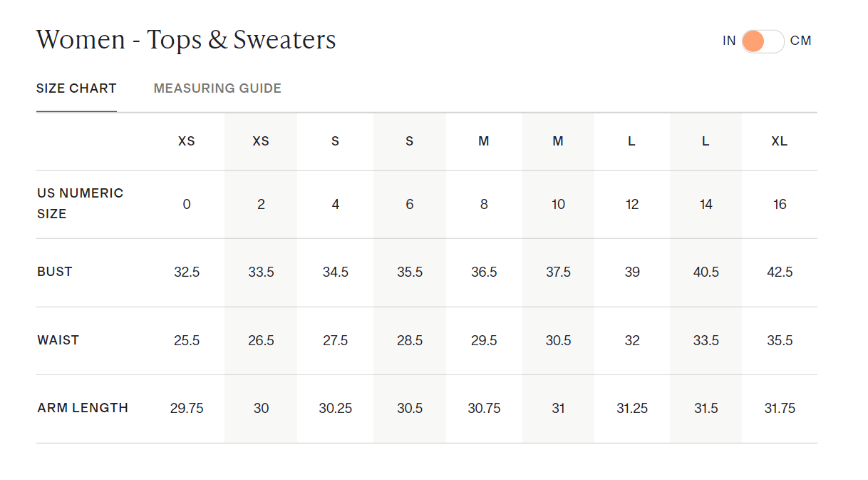This screenshot has height=480, width=868.
Task: Click the US NUMERIC SIZE row label
Action: 80,203
